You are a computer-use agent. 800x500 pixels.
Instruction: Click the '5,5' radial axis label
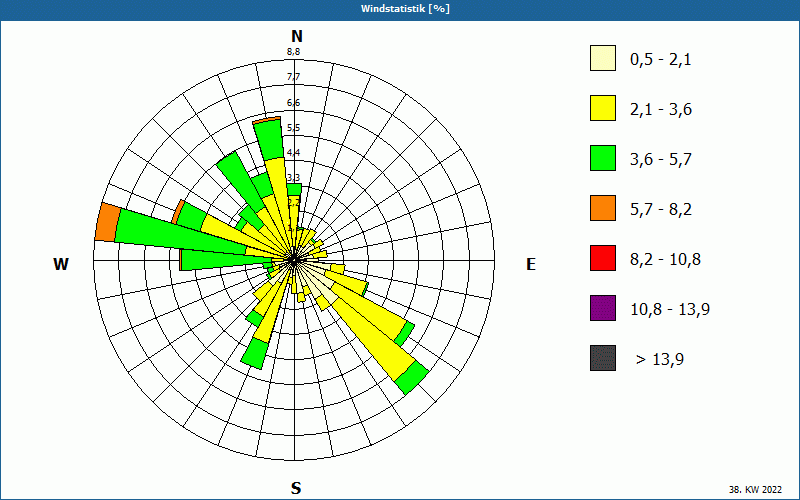click(293, 128)
